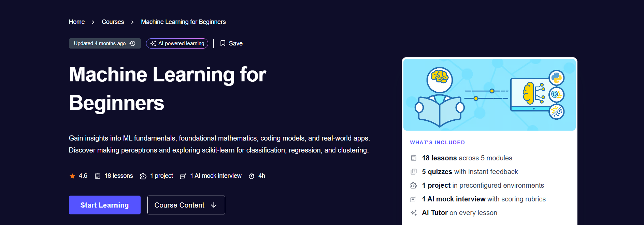
Task: Click 1 AI mock interview with scoring rubrics
Action: (x=484, y=199)
